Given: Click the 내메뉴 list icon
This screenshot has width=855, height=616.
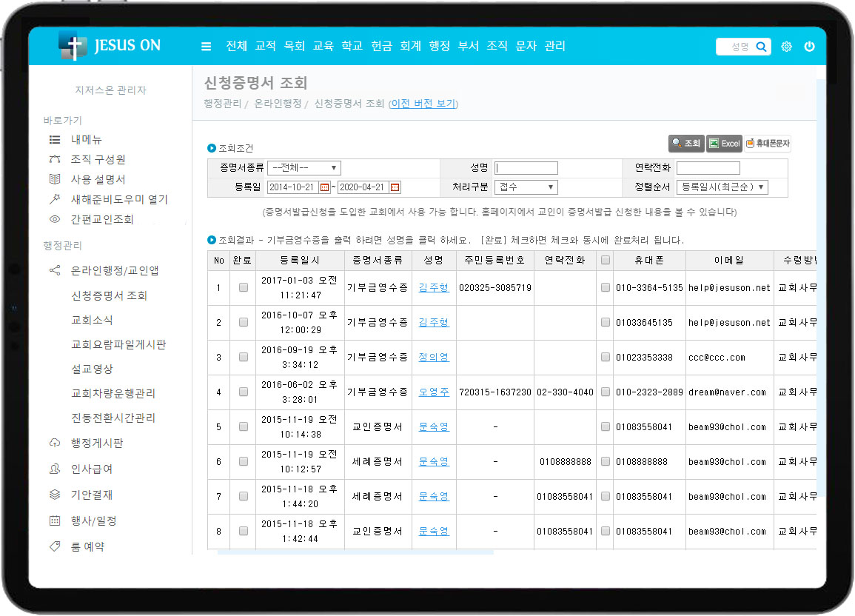Looking at the screenshot, I should point(54,139).
